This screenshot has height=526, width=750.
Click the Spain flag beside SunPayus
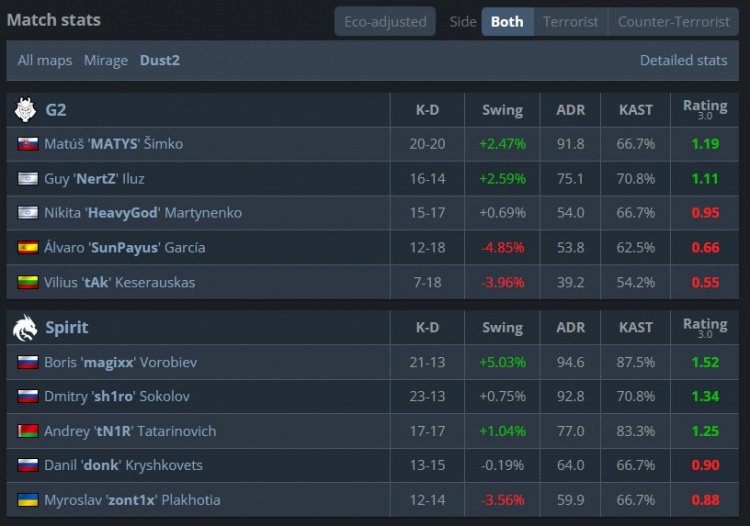point(27,247)
